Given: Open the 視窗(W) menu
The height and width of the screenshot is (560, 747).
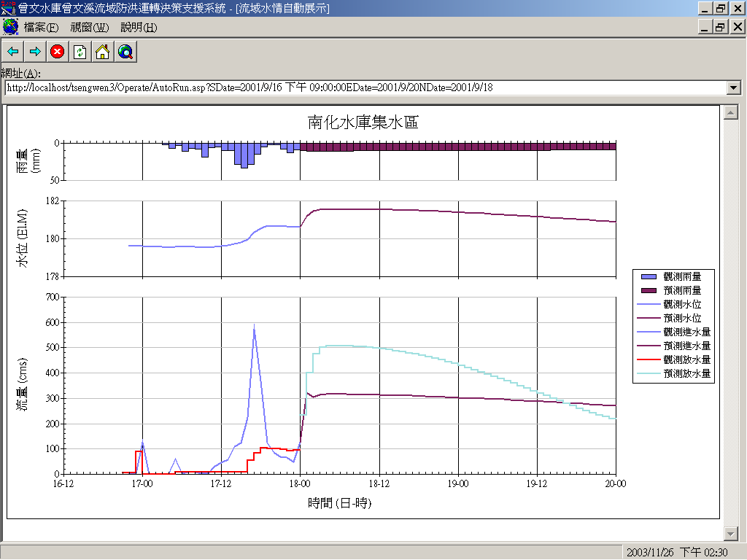Looking at the screenshot, I should coord(90,28).
